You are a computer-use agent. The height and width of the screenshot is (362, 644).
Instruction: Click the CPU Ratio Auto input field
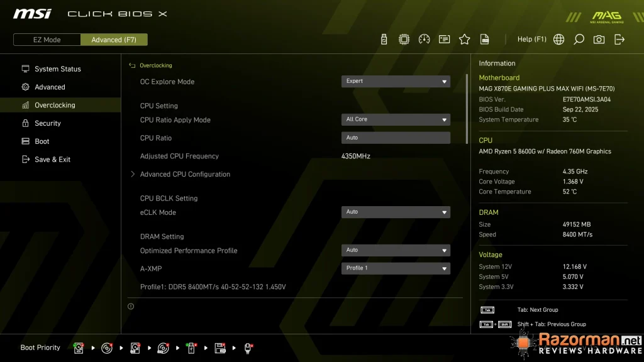[396, 138]
